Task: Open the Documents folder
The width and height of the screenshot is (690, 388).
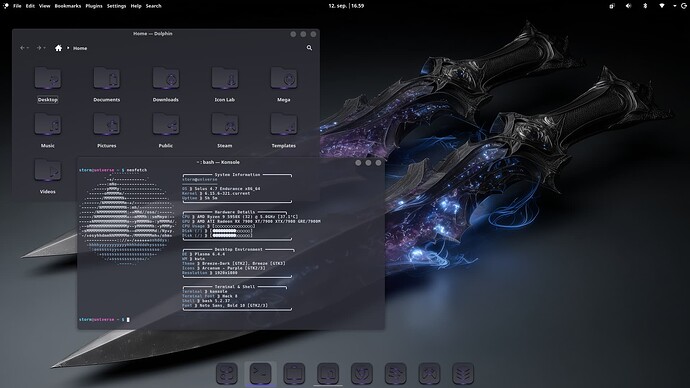Action: 106,84
